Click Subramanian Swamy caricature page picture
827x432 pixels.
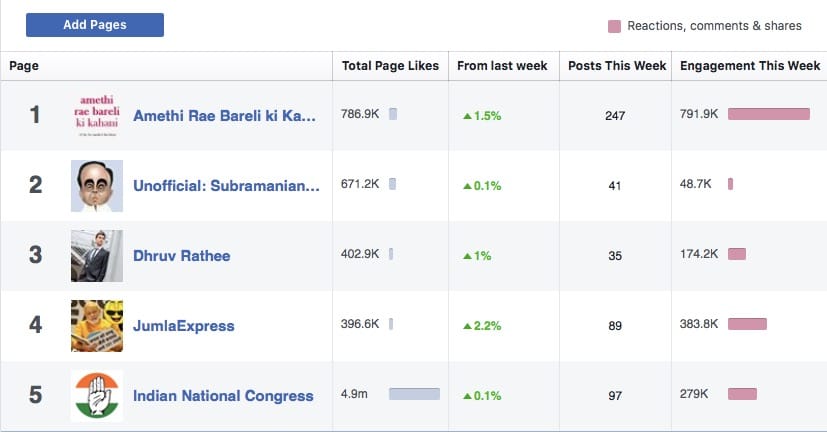[x=97, y=186]
